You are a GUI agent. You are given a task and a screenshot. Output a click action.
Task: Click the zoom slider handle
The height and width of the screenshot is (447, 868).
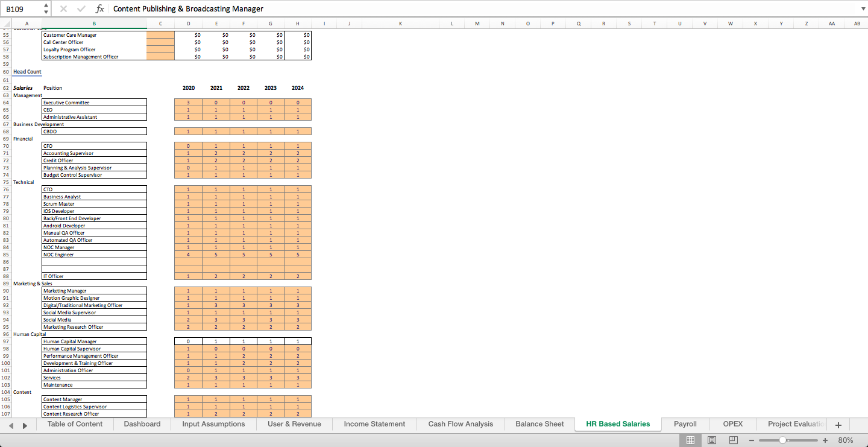(x=782, y=440)
